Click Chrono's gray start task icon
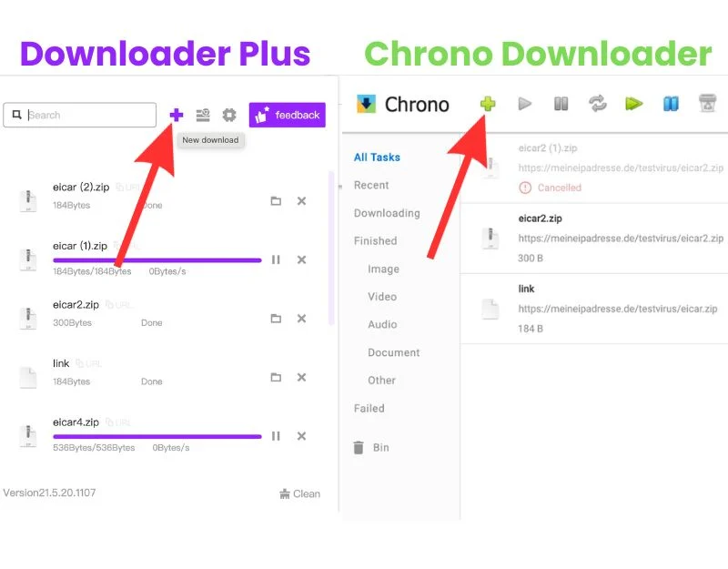This screenshot has width=728, height=569. point(525,104)
